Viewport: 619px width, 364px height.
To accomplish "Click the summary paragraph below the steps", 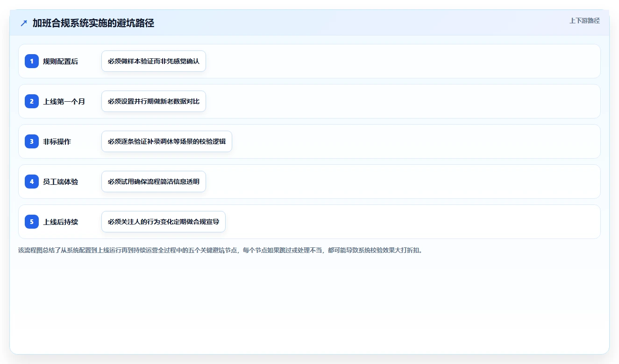I will (x=220, y=250).
